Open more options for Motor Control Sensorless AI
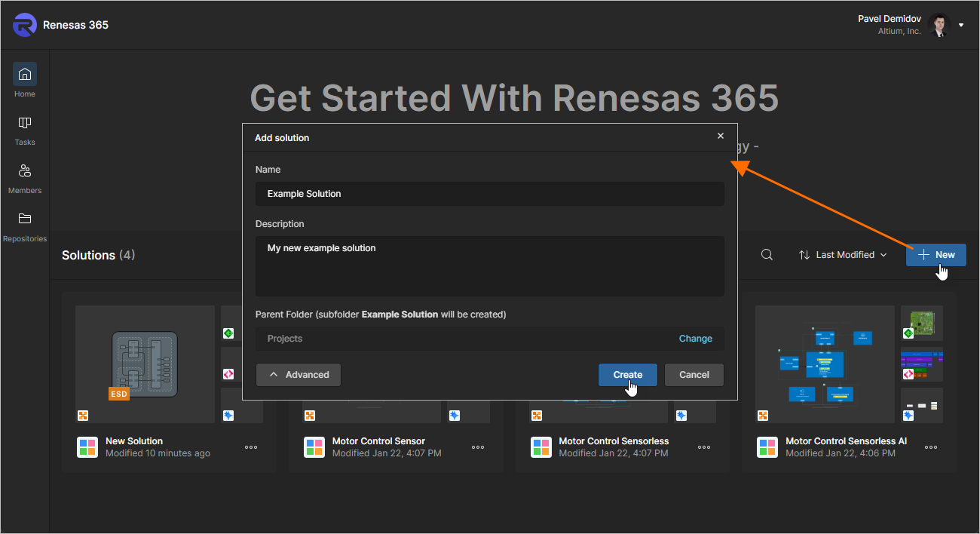 pyautogui.click(x=931, y=447)
